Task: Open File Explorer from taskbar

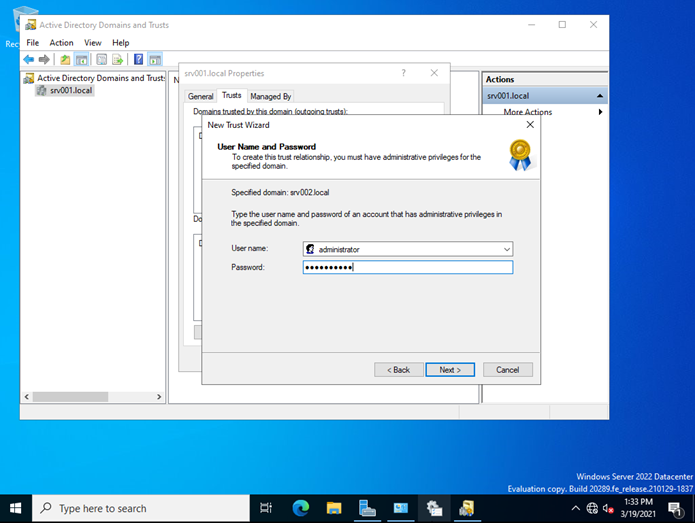Action: (x=334, y=508)
